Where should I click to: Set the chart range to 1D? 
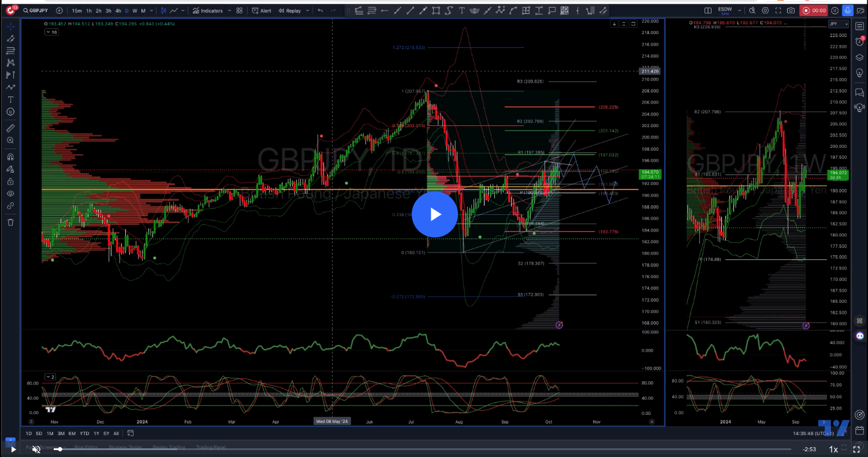click(x=29, y=433)
